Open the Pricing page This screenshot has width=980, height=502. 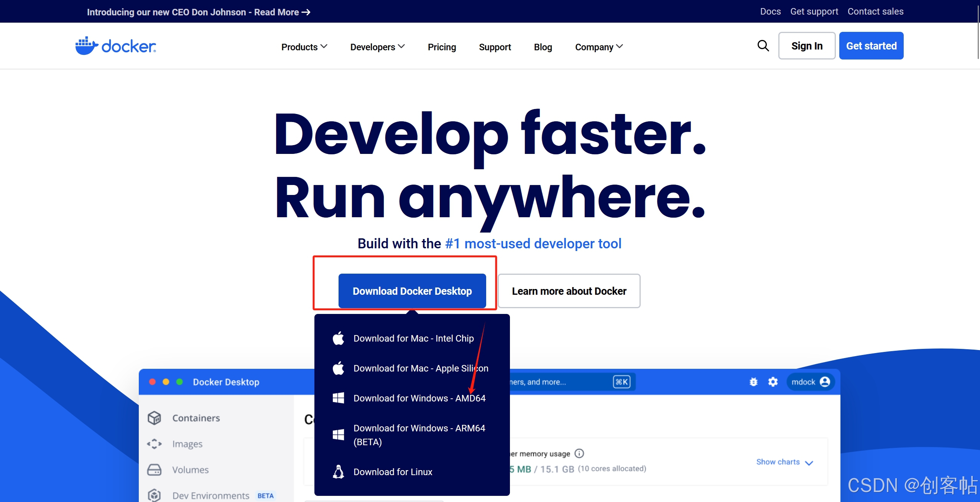442,47
